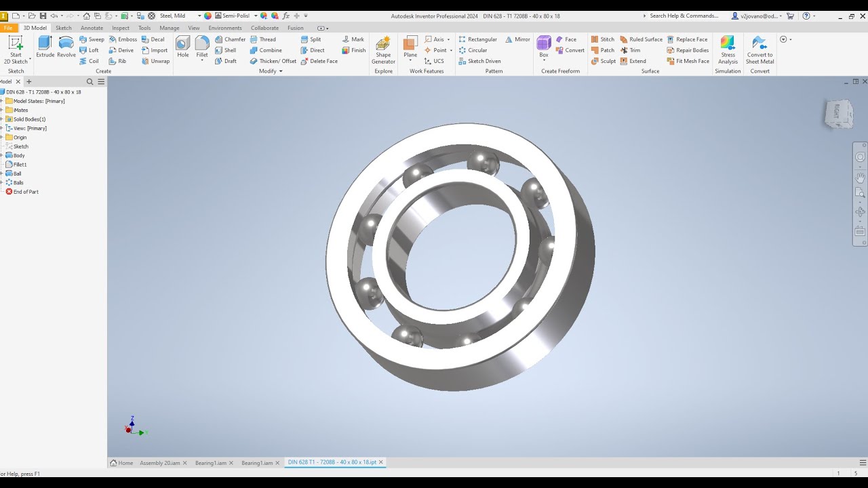Image resolution: width=868 pixels, height=488 pixels.
Task: Select the Delete Face tool
Action: 319,61
